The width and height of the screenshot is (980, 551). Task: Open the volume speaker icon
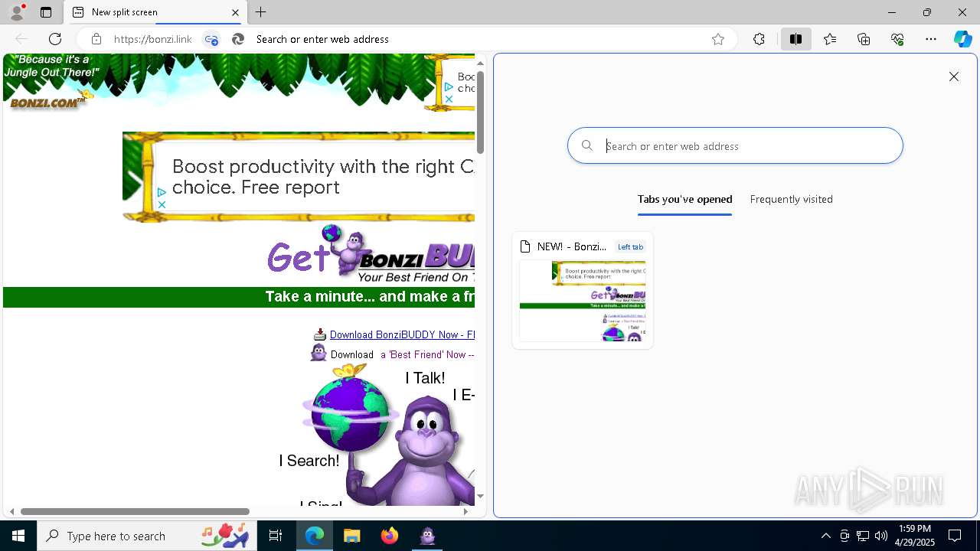881,536
